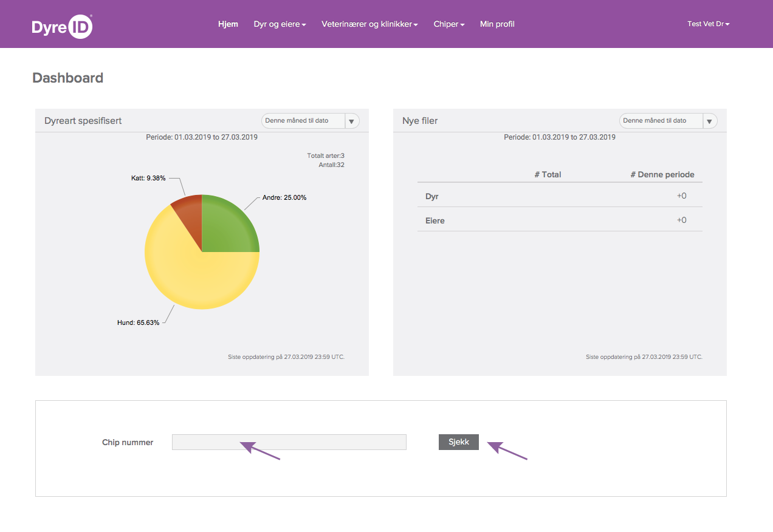Image resolution: width=773 pixels, height=532 pixels.
Task: Click the +0 value in Eiere row
Action: [x=682, y=220]
